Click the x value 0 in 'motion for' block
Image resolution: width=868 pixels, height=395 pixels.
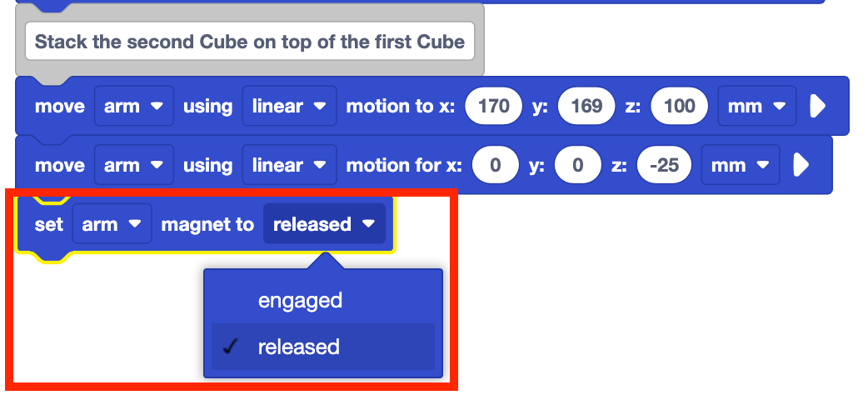tap(495, 165)
